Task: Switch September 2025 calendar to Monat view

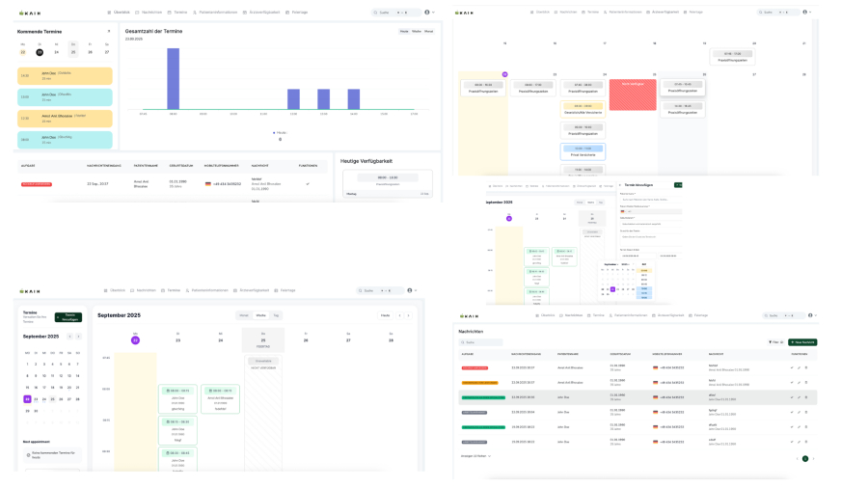Action: 244,315
